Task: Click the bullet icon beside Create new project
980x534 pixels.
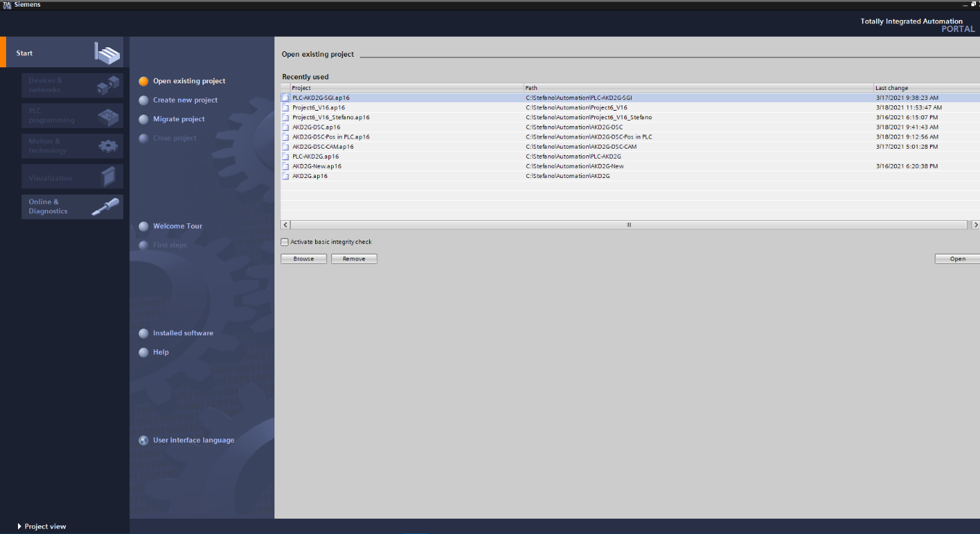Action: click(x=143, y=100)
